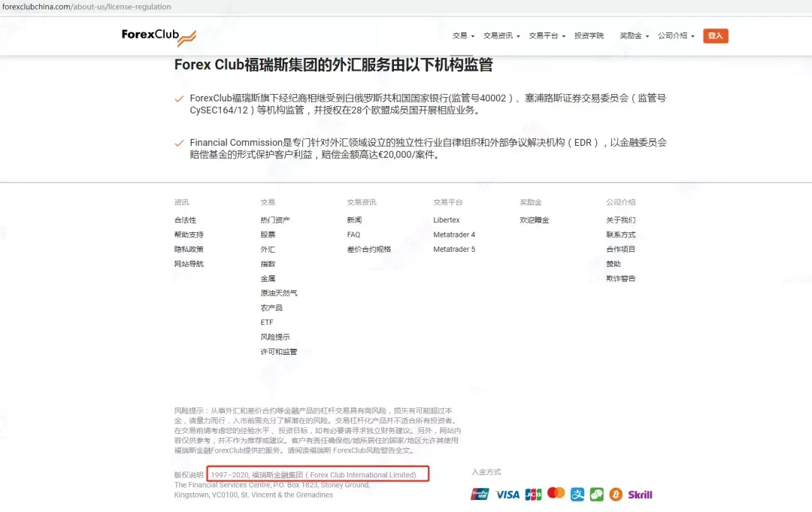This screenshot has width=812, height=512.
Task: Click the Bitcoin payment icon
Action: pyautogui.click(x=616, y=495)
